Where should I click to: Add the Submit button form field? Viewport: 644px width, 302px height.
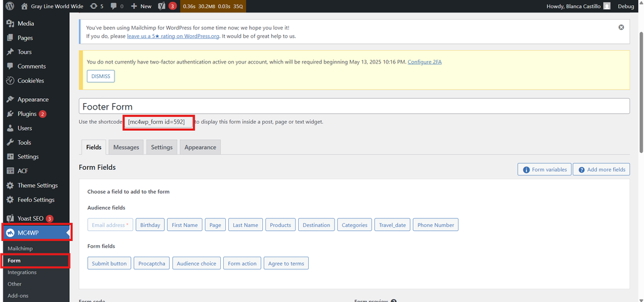(x=109, y=264)
